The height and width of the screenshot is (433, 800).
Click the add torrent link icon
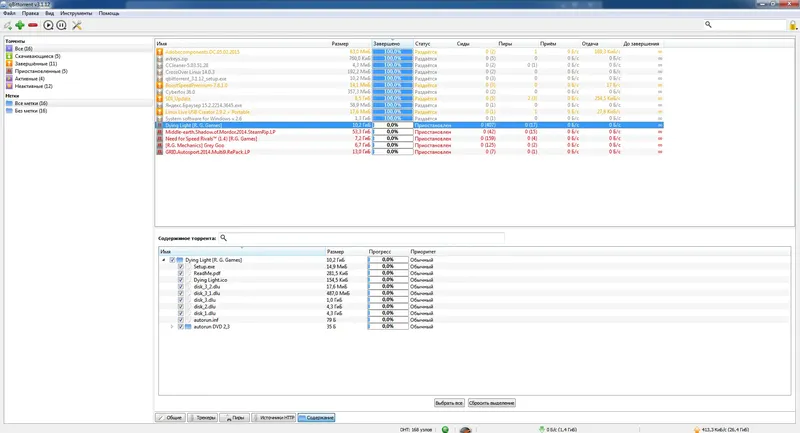8,25
